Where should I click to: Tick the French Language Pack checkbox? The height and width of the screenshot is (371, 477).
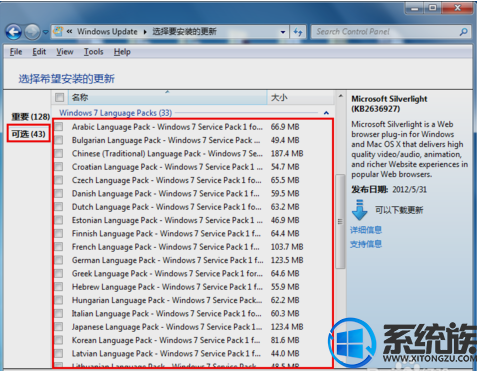tap(59, 247)
